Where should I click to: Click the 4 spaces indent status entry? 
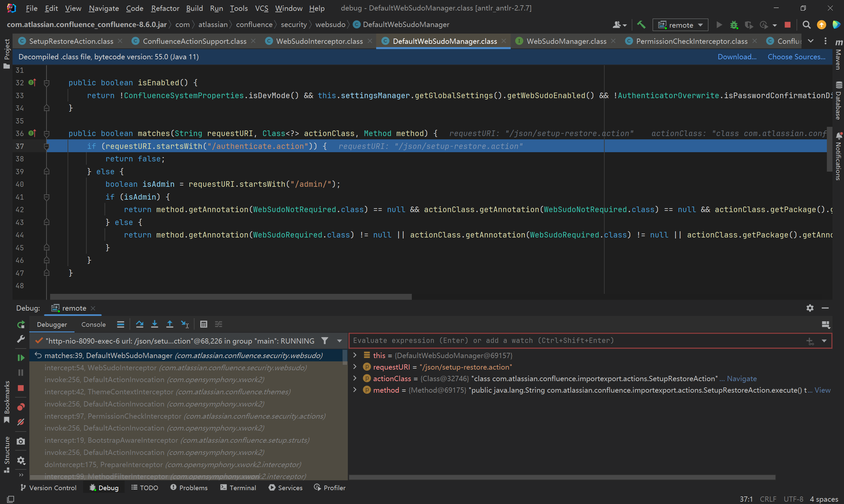coord(824,499)
